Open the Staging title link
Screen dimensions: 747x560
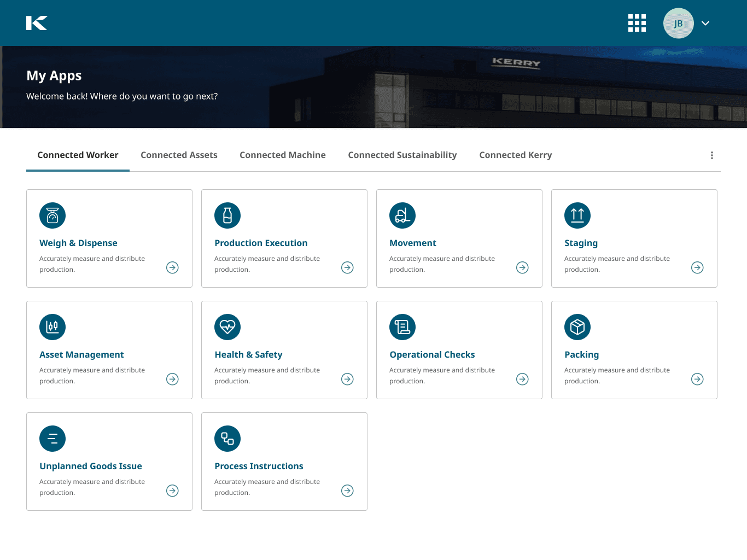[x=581, y=243]
